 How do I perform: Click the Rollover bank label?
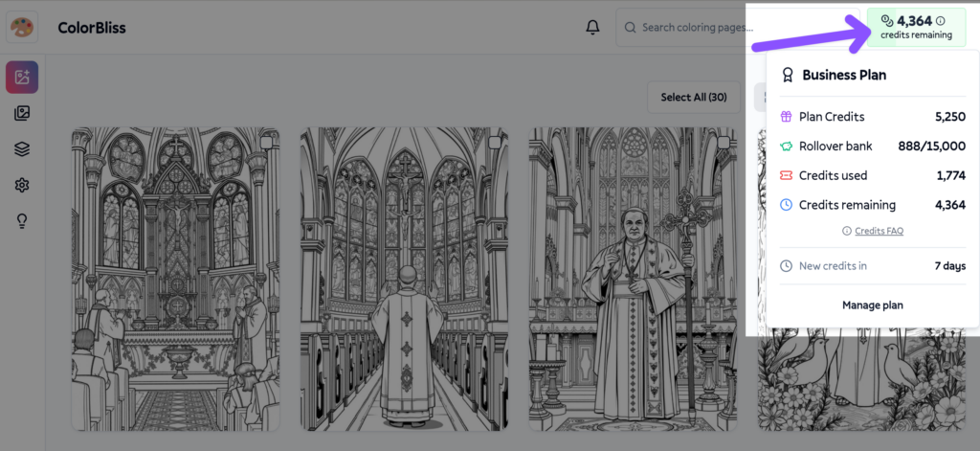(835, 146)
